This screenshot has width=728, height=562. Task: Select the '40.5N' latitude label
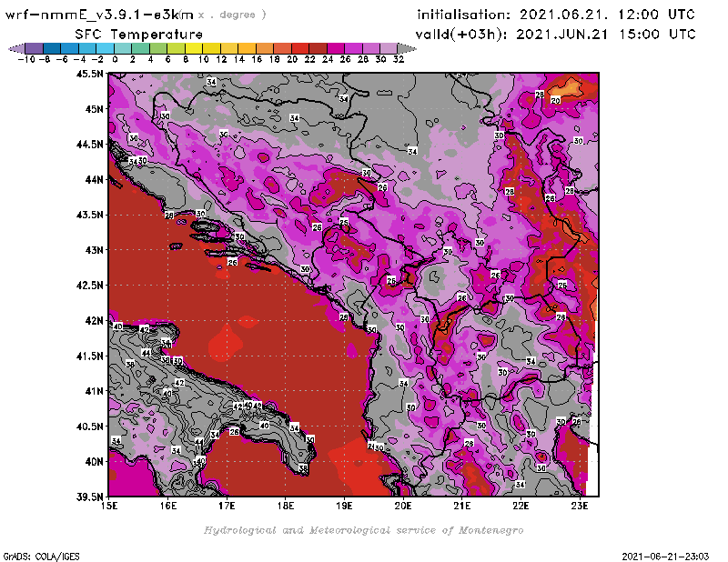[89, 426]
